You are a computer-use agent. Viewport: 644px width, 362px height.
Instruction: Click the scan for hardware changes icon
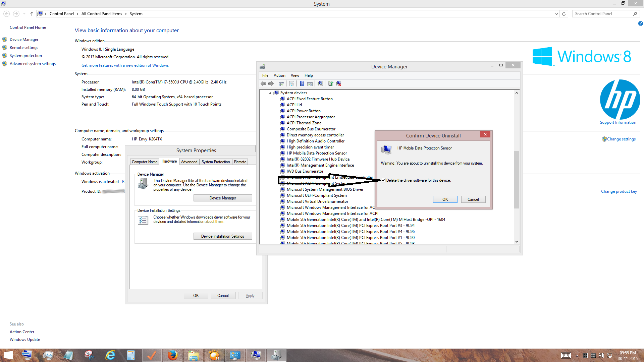point(320,83)
